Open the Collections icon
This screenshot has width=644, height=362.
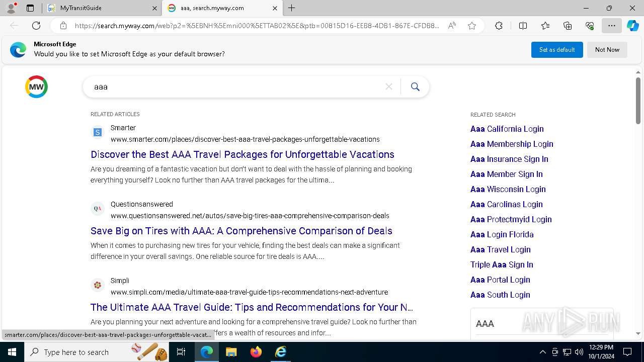[568, 26]
